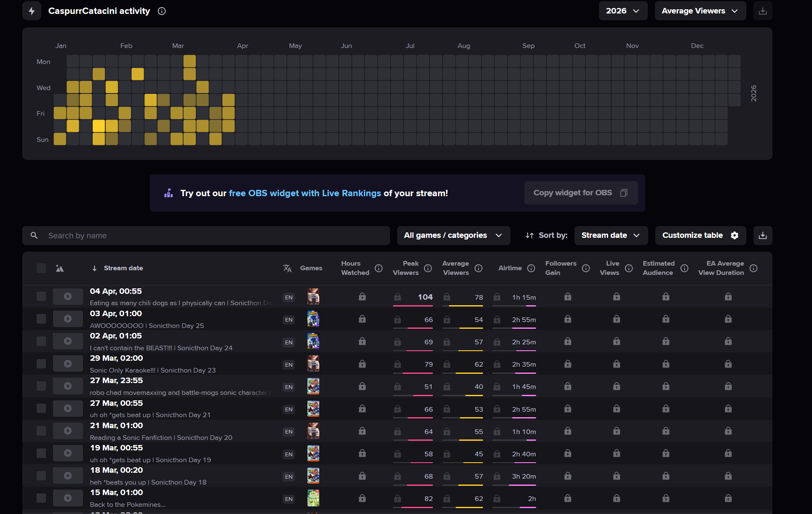Check the select-all checkbox in table header
Screen dimensions: 812x514
click(x=41, y=268)
